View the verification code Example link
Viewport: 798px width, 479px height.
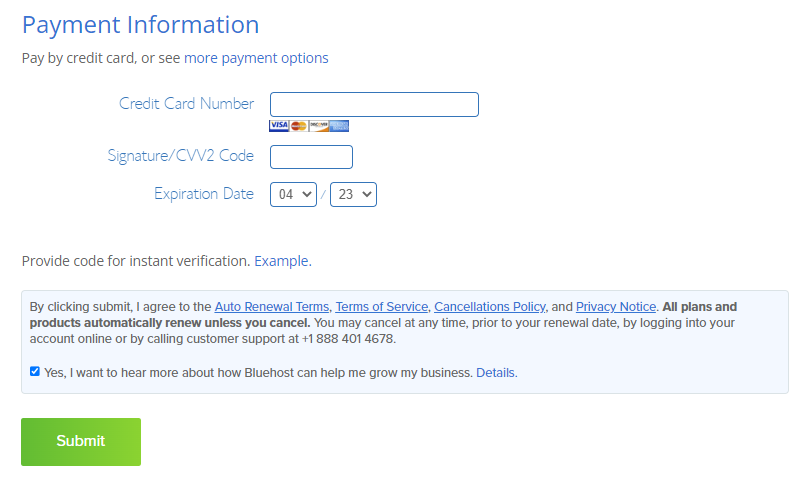coord(281,261)
